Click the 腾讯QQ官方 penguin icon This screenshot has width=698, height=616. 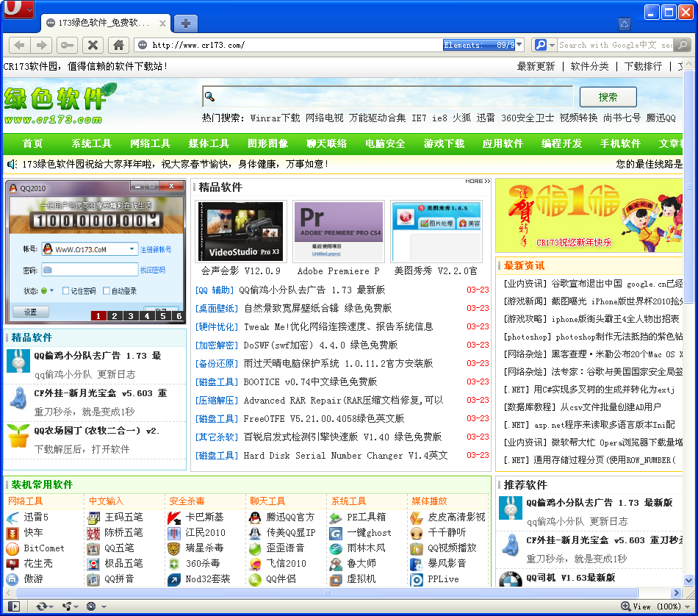pos(255,517)
